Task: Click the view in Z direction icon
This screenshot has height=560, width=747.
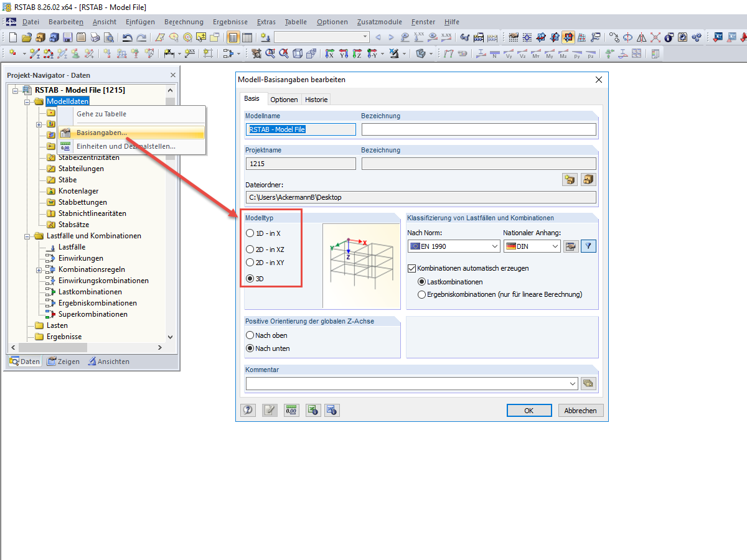Action: click(357, 54)
